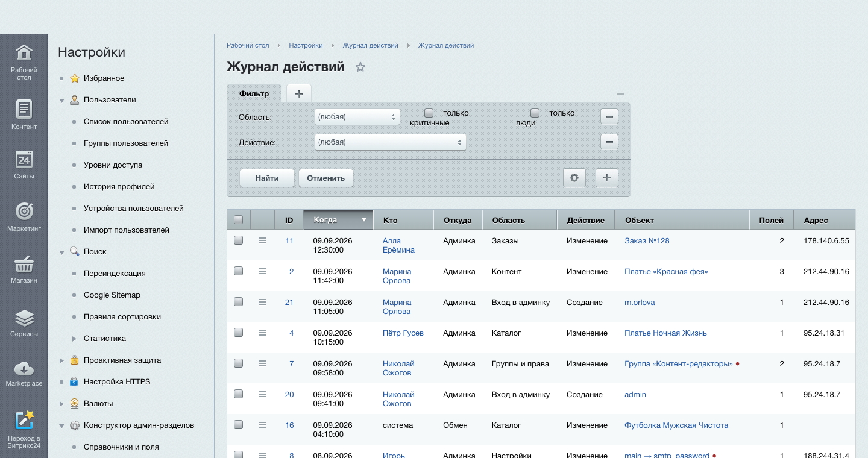
Task: Check the row for Заказ №128
Action: pos(238,240)
